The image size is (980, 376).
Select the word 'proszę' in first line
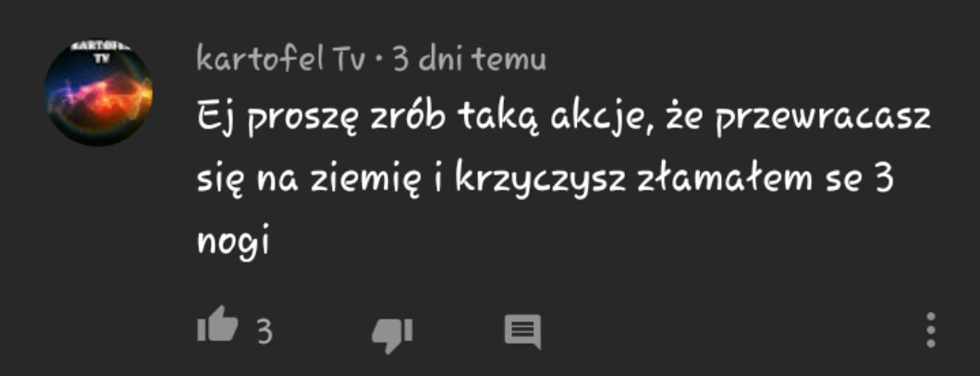coord(294,119)
